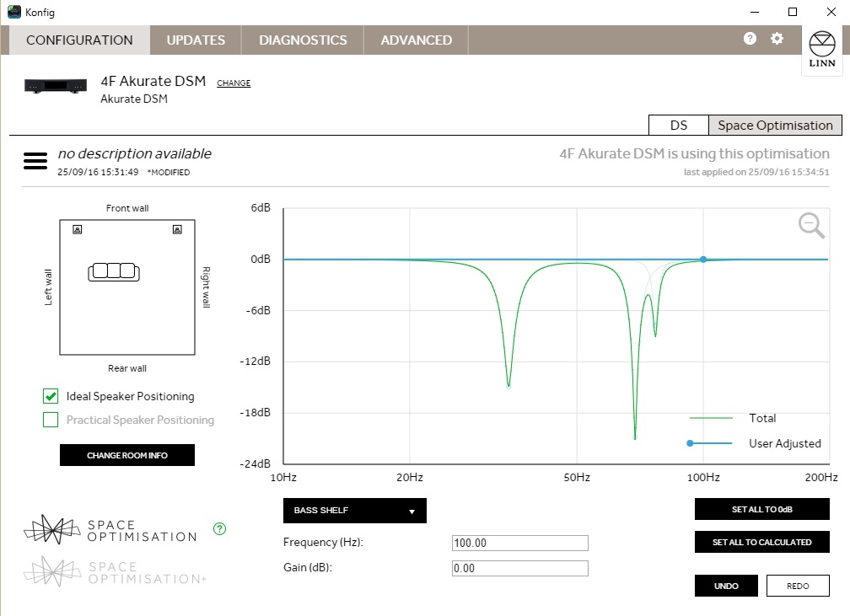Click the 'Akurate DSM' model subtitle
The width and height of the screenshot is (850, 616).
click(134, 99)
